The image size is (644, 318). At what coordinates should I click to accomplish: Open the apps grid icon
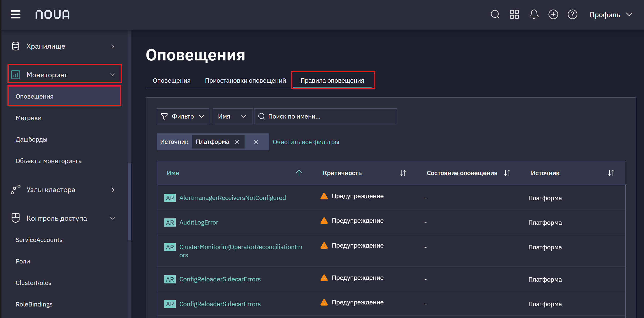click(x=514, y=14)
